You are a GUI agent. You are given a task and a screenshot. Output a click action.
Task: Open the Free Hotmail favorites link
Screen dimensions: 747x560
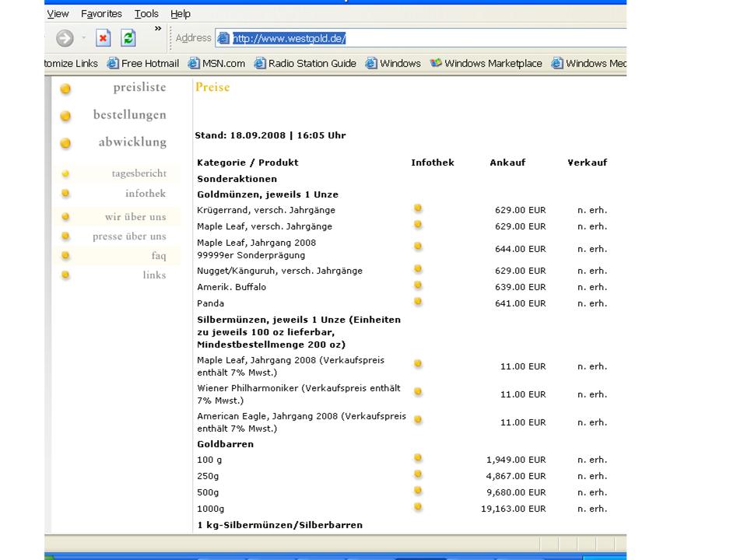coord(143,63)
